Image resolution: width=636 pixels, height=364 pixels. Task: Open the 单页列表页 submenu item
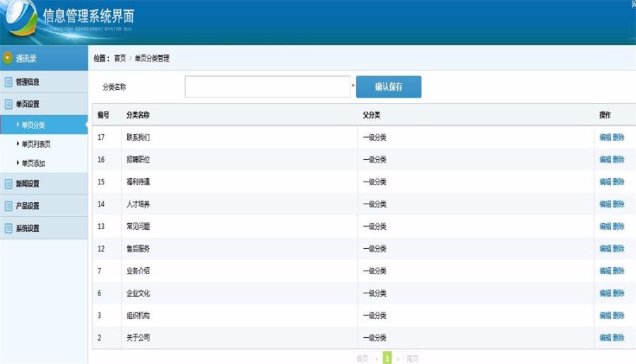click(x=36, y=144)
